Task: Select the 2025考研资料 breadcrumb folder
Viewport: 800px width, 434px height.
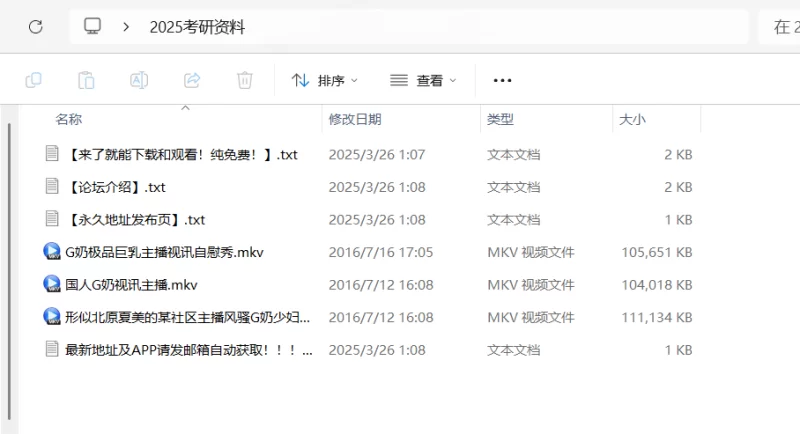Action: tap(197, 27)
